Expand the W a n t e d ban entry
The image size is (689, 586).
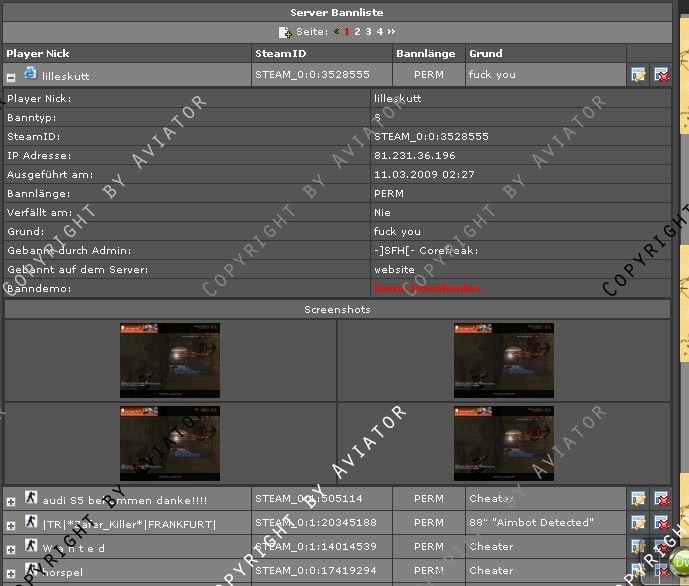pos(11,550)
